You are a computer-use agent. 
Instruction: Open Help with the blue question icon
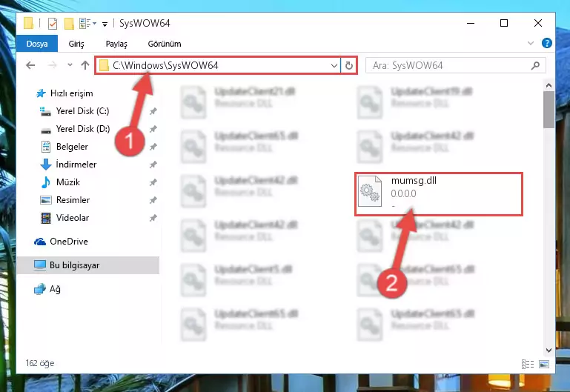pos(546,43)
